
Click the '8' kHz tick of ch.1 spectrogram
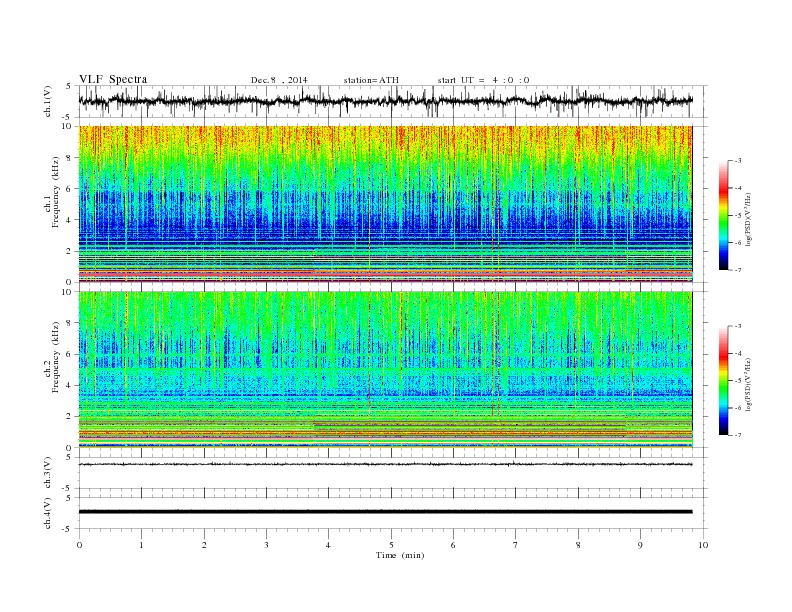[x=70, y=158]
